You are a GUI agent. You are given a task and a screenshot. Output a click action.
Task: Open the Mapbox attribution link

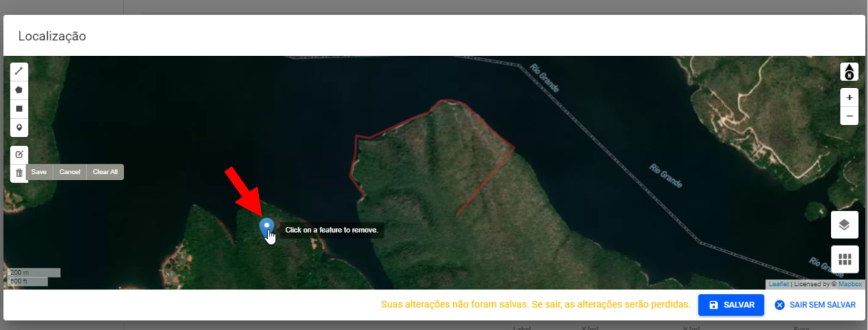point(850,285)
